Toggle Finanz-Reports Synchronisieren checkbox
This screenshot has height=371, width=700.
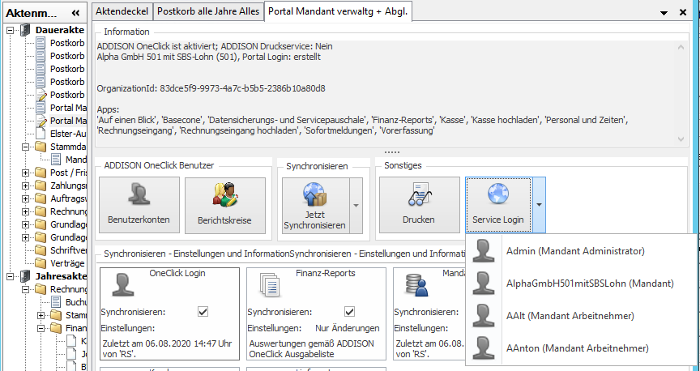point(349,311)
